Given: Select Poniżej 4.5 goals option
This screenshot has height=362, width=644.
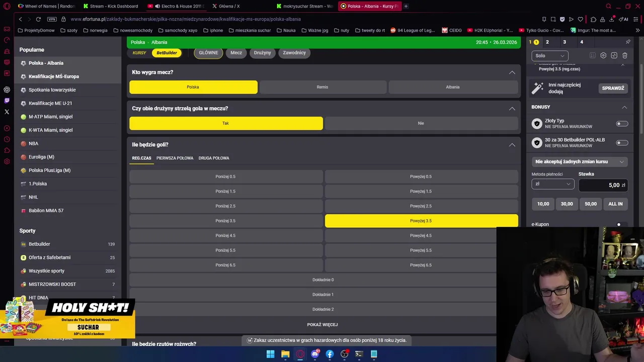Looking at the screenshot, I should 226,236.
